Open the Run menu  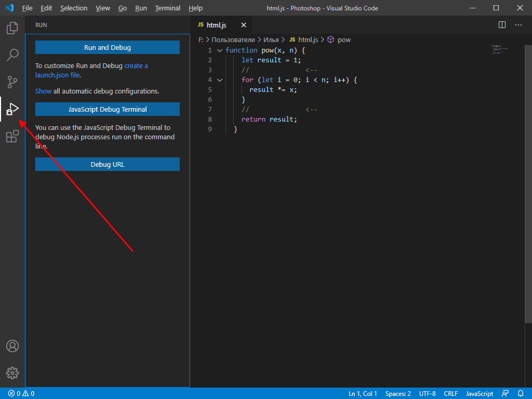pyautogui.click(x=140, y=8)
